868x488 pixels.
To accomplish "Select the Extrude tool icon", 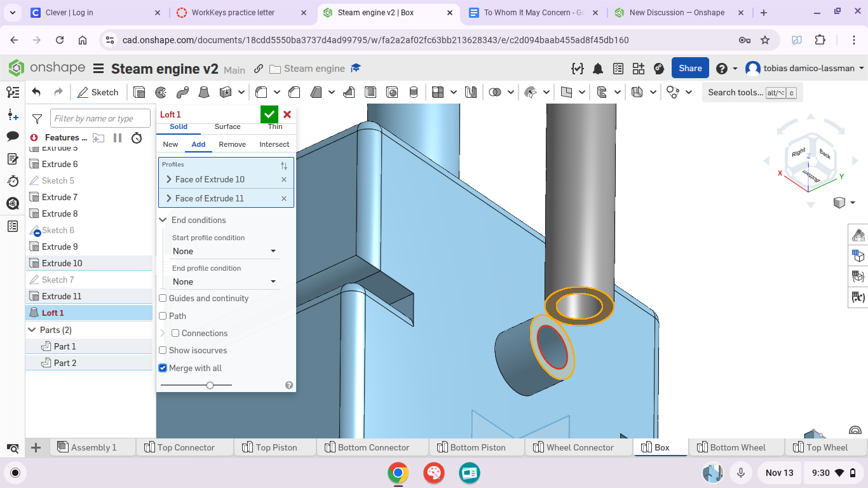I will tap(139, 92).
